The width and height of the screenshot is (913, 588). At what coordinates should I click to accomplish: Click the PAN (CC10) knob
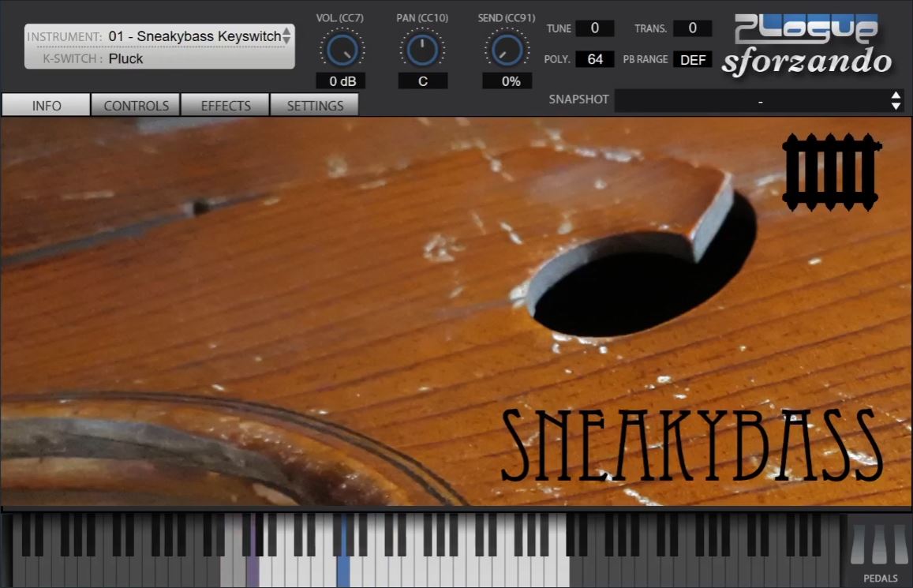(422, 50)
